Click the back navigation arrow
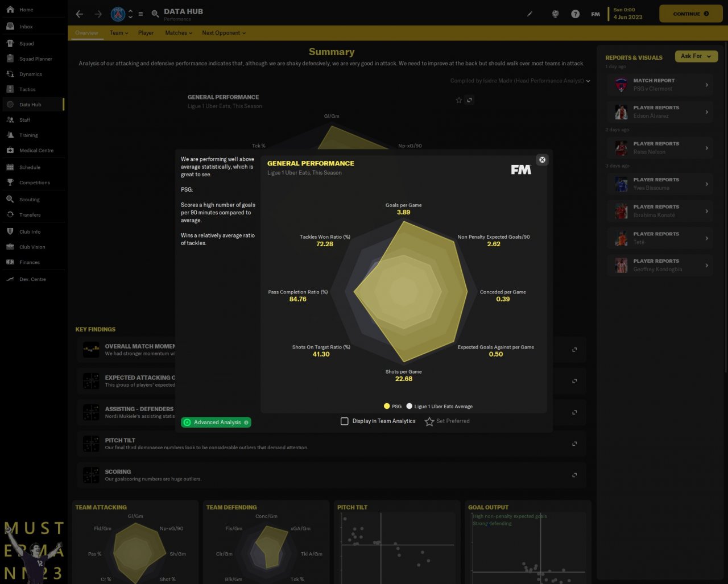The height and width of the screenshot is (584, 728). 80,14
